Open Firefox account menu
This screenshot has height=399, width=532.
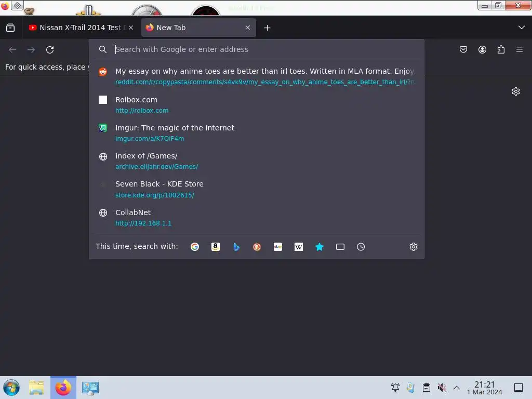482,49
